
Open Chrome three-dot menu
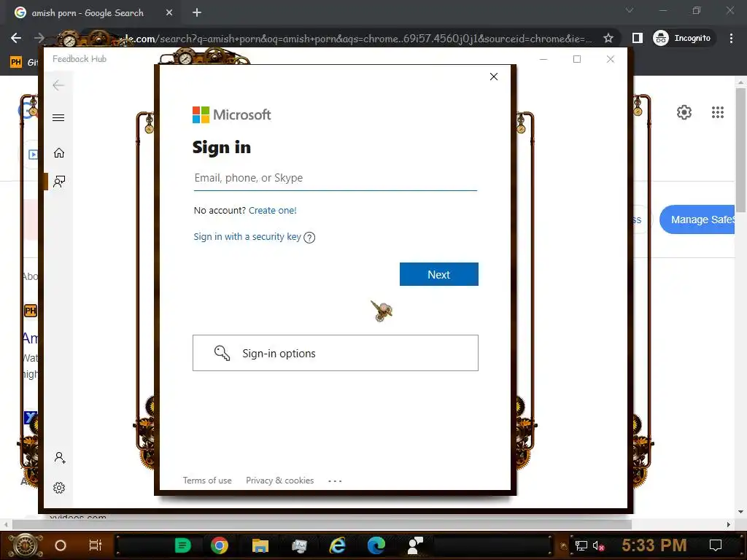point(731,38)
